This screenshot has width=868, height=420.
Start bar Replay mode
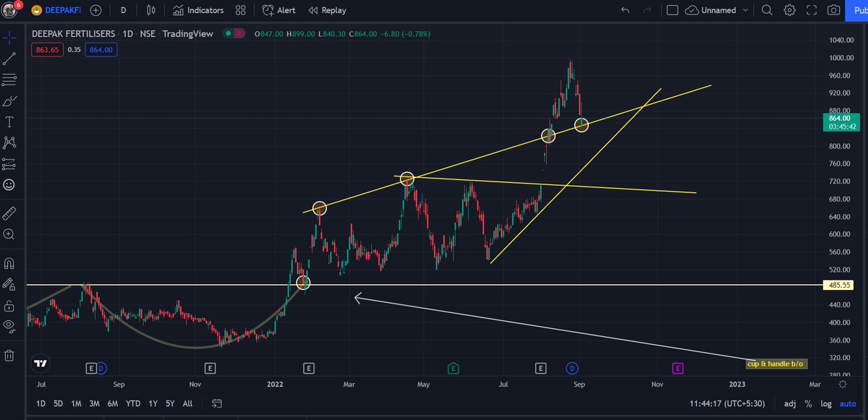click(327, 10)
